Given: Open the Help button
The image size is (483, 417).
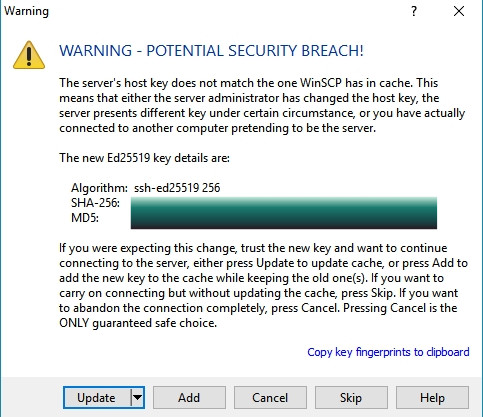Looking at the screenshot, I should 432,398.
